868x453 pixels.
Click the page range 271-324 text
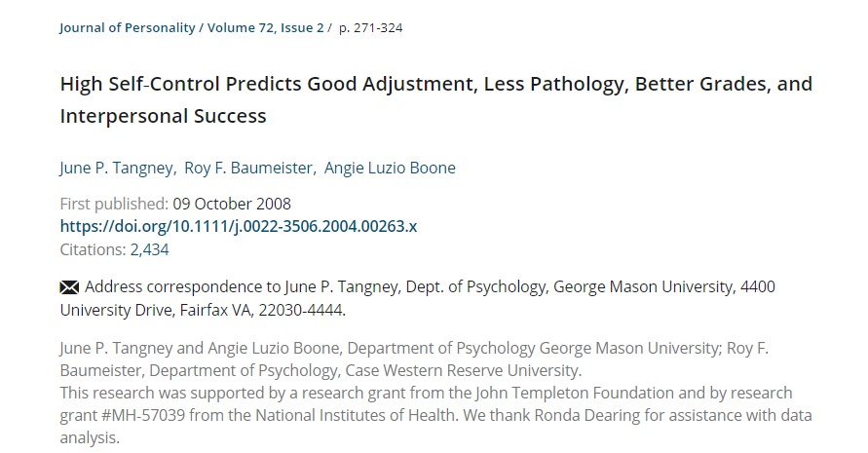pos(370,27)
